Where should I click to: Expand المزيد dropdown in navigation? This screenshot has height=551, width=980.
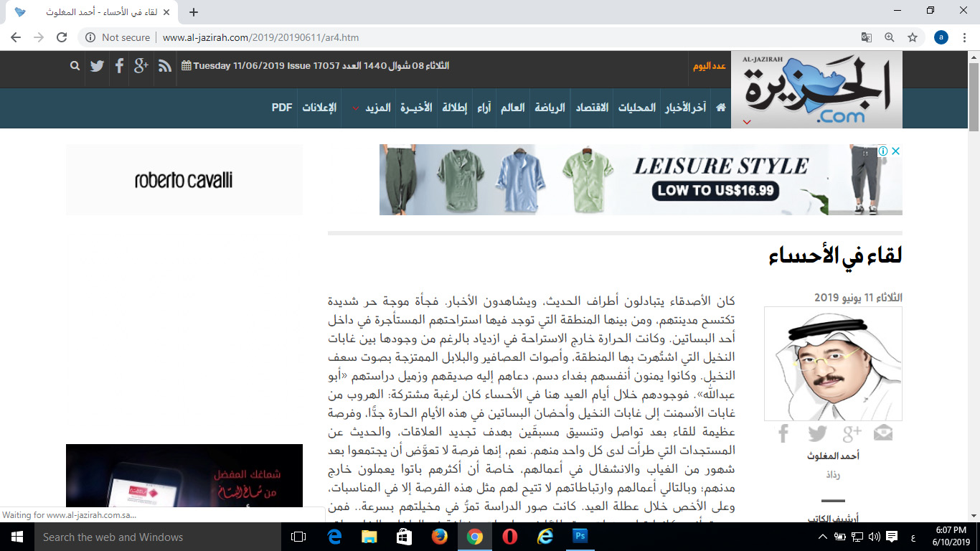372,108
